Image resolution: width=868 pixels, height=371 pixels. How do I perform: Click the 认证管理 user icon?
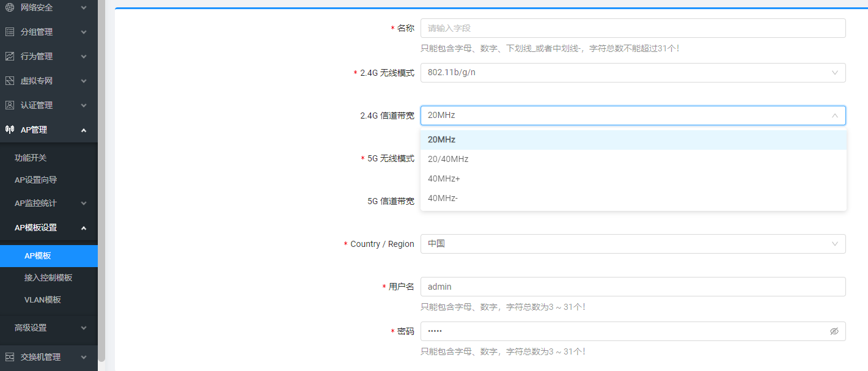(x=10, y=105)
